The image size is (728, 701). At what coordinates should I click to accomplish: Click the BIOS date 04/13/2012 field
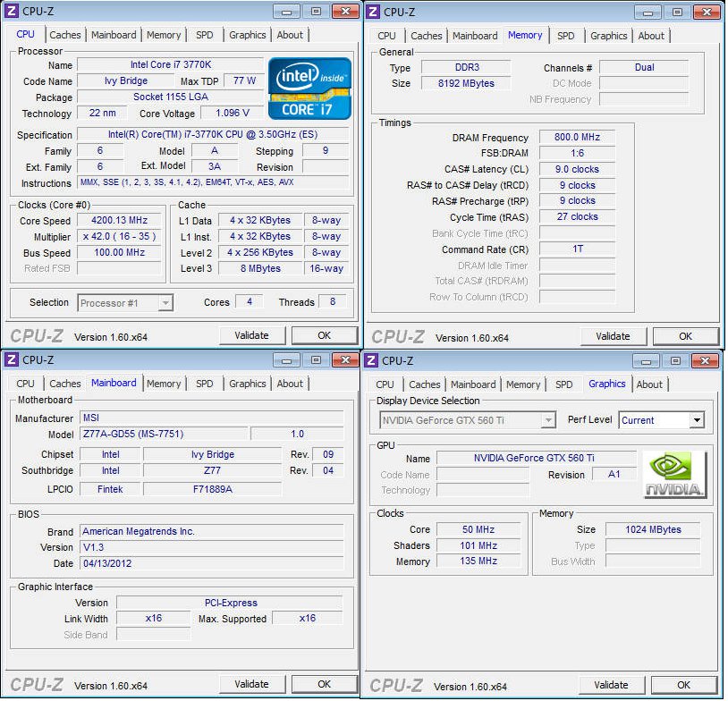tap(212, 563)
